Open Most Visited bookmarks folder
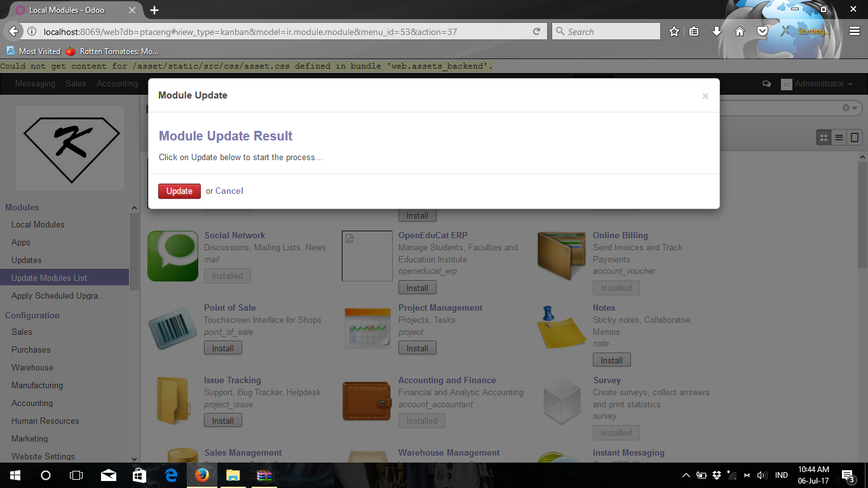 point(34,51)
